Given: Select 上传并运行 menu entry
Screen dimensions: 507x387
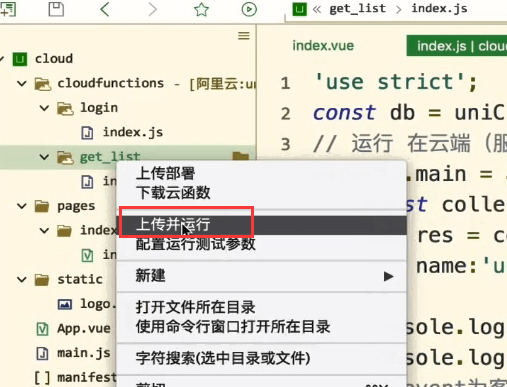Looking at the screenshot, I should 262,225.
